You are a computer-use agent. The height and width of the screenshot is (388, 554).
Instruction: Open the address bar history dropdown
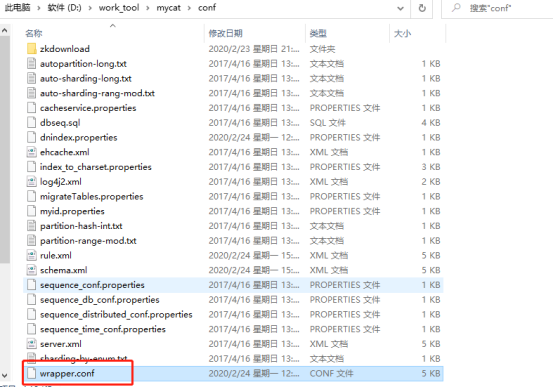point(400,8)
